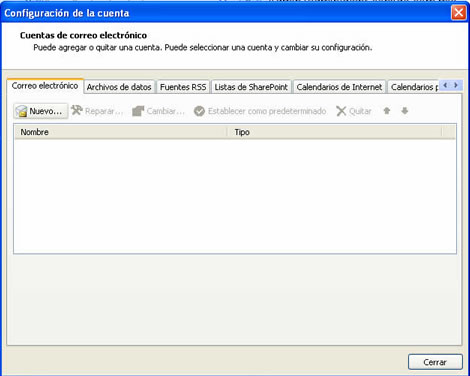Click the Nuevo account envelope icon
The image size is (470, 376).
tap(22, 111)
